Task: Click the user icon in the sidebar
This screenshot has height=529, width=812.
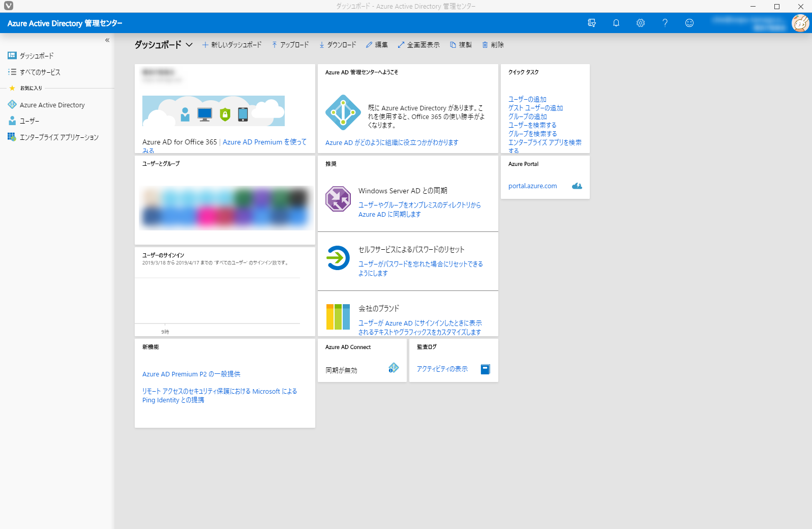Action: click(x=12, y=121)
